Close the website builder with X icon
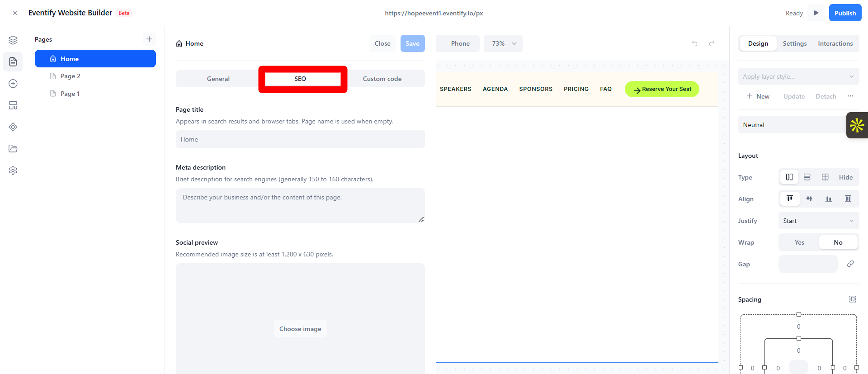This screenshot has width=868, height=374. tap(15, 13)
